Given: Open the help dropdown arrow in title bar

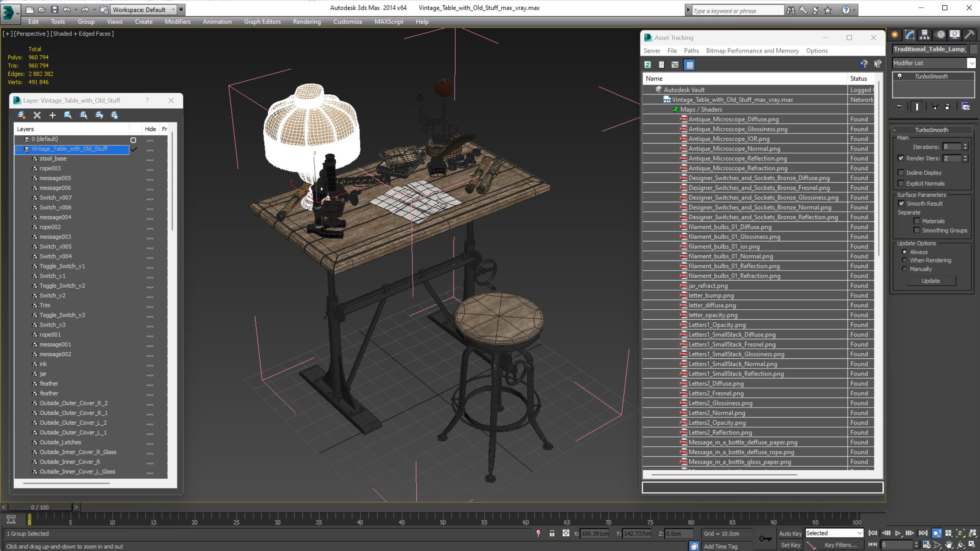Looking at the screenshot, I should (x=854, y=10).
